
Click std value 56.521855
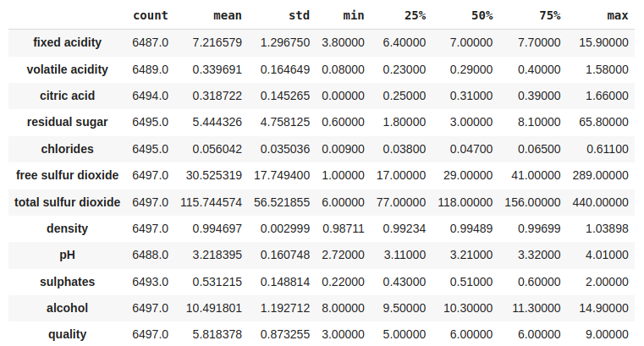point(282,202)
